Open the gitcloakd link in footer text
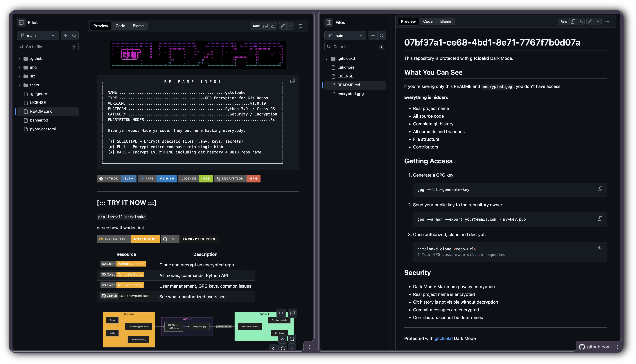The width and height of the screenshot is (636, 364). (x=443, y=338)
